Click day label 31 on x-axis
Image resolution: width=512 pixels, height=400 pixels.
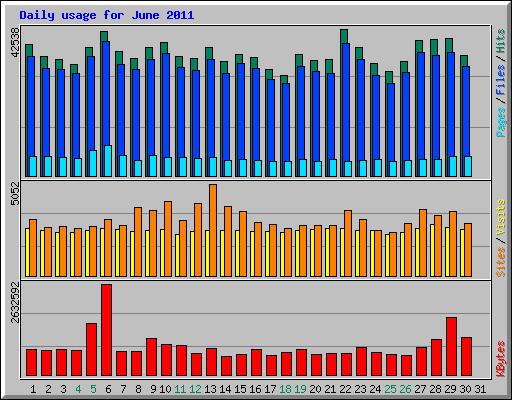480,389
